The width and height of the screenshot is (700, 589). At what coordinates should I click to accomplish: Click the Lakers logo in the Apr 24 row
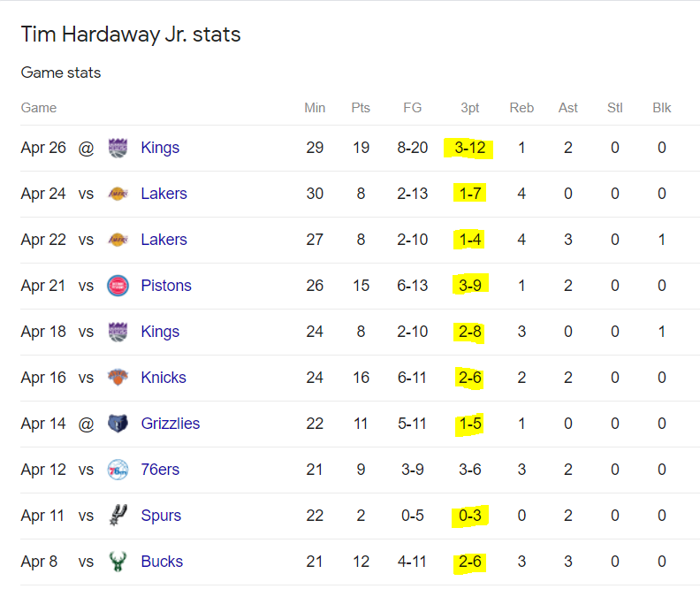coord(118,194)
